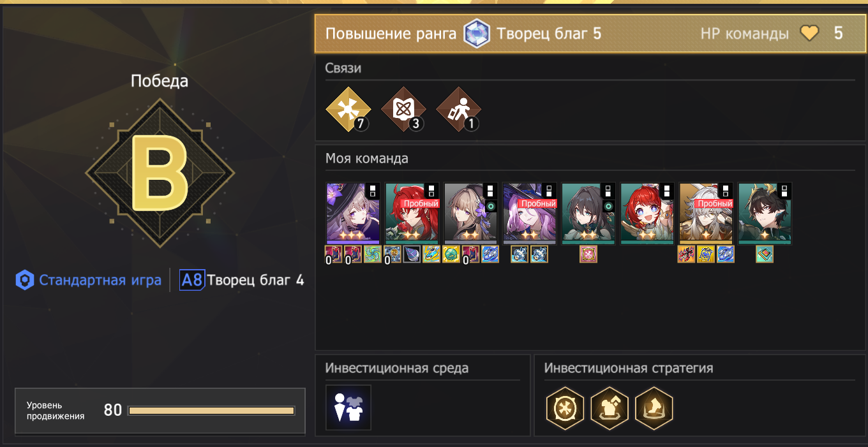Choose the third investment strategy hexagon icon

pyautogui.click(x=654, y=408)
